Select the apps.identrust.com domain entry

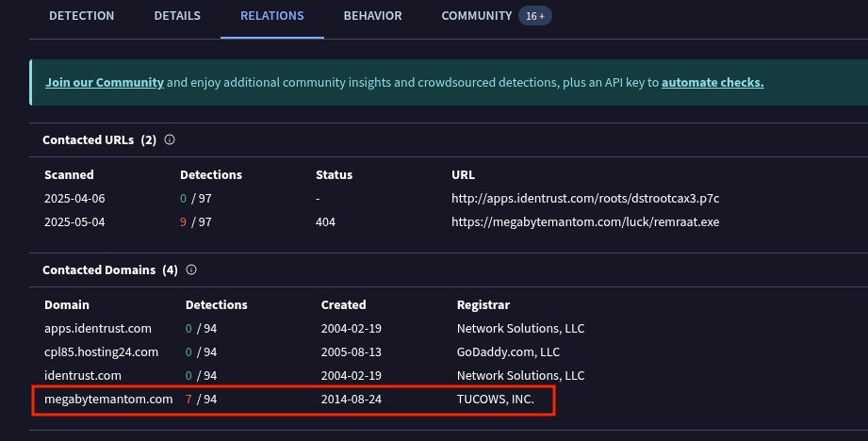coord(98,328)
